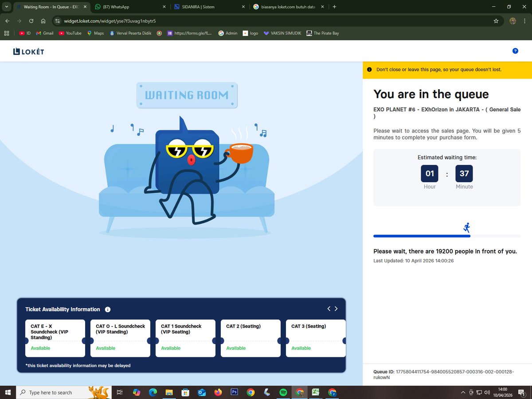Open the forms.gle bookmark
Screen dimensions: 532x399
[x=190, y=33]
